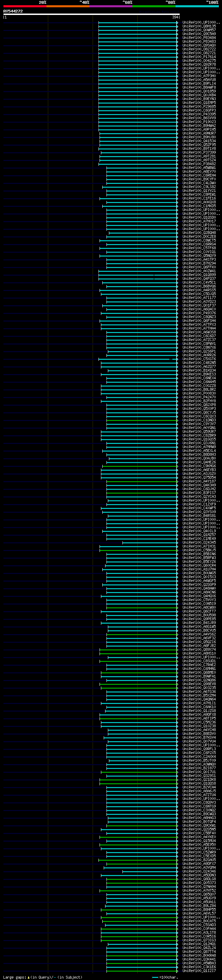Open hit UniRef100_Q9C5A9
Viewport: 222px width, 980px height.
click(x=199, y=34)
